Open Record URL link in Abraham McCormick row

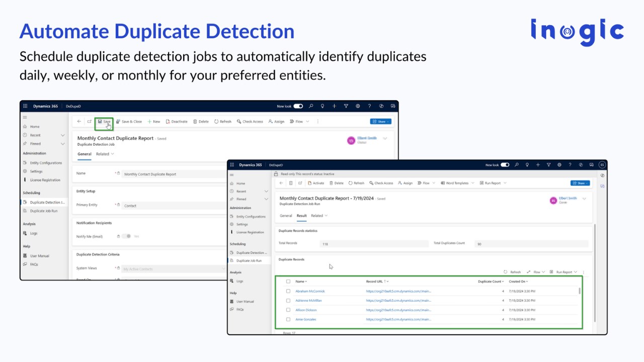(x=398, y=291)
